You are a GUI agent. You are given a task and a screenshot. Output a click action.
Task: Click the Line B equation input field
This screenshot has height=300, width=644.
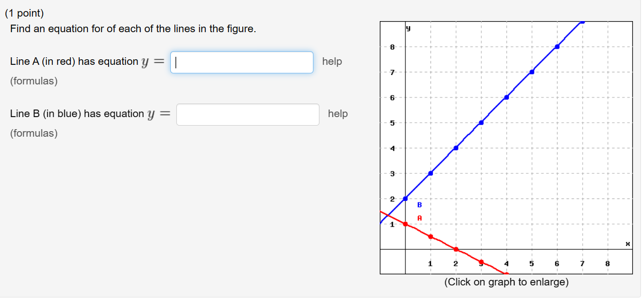click(248, 115)
